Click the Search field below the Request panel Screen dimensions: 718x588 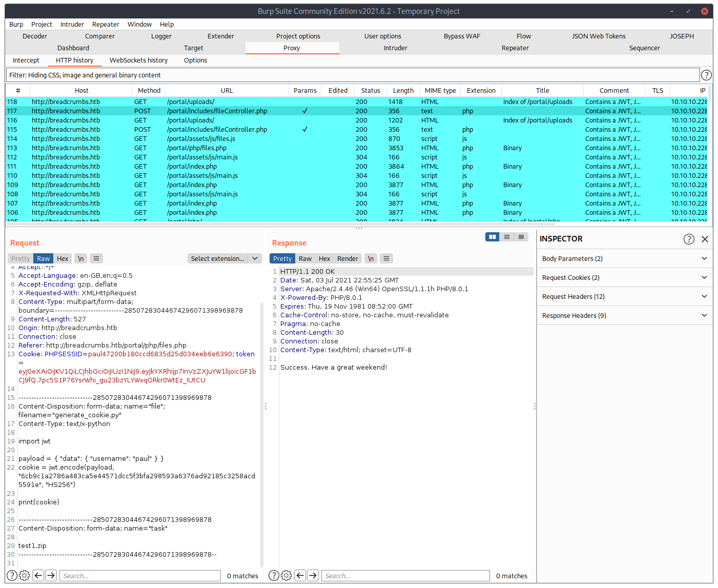(x=139, y=575)
